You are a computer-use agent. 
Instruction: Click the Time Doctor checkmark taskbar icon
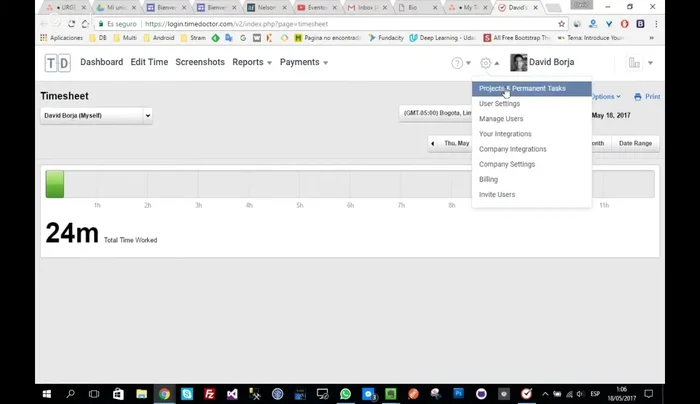point(526,394)
